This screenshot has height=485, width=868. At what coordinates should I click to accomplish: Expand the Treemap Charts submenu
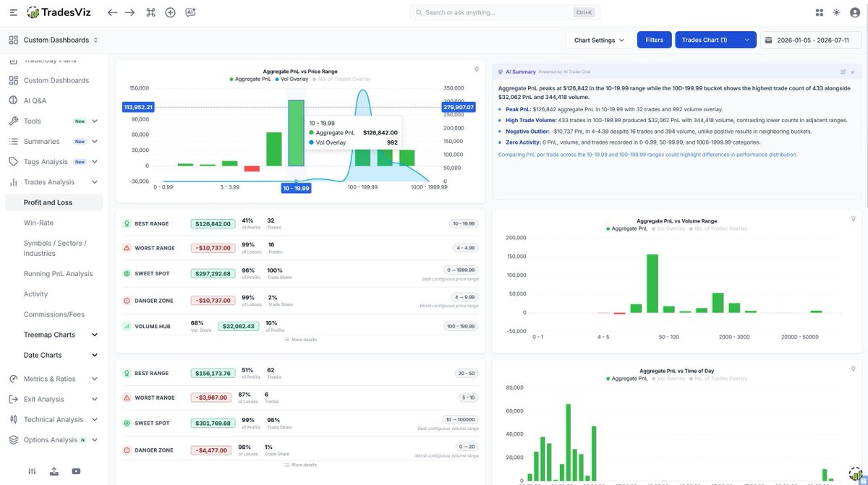click(95, 335)
